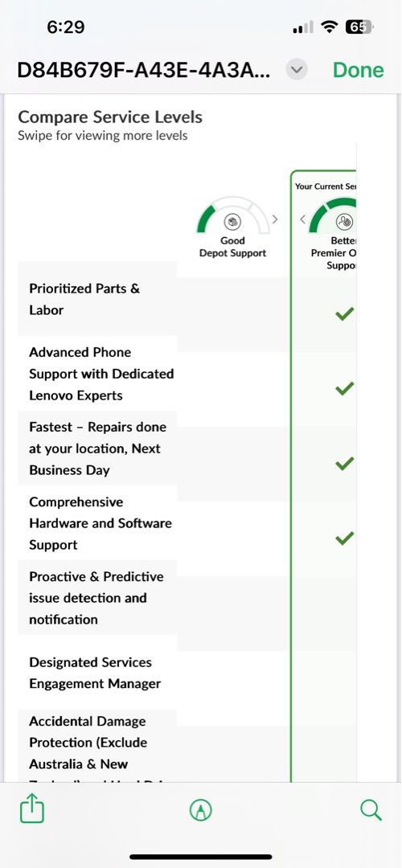
Task: Click the checkmark for Advanced Phone Support
Action: pyautogui.click(x=344, y=389)
